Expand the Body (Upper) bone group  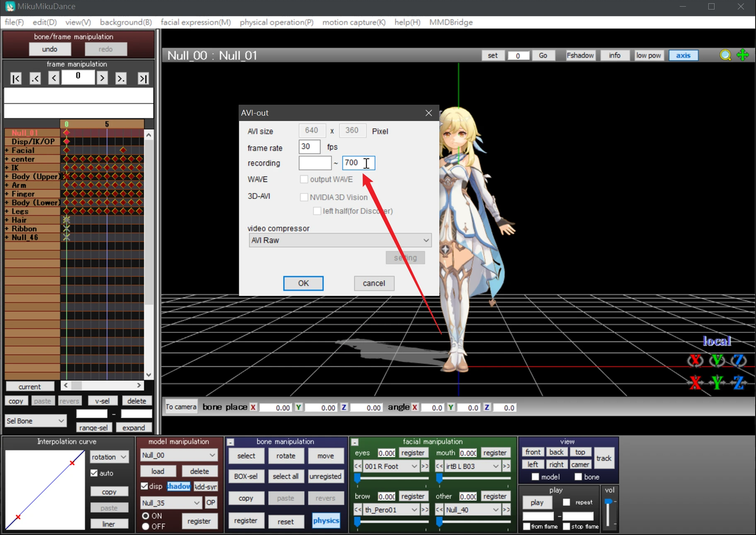(7, 176)
